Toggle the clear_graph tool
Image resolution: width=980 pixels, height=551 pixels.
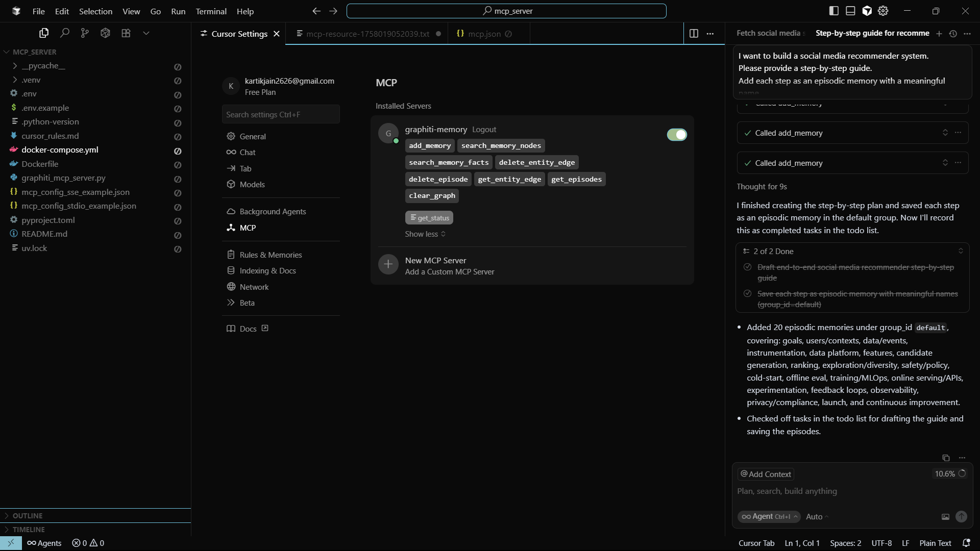[x=432, y=196]
